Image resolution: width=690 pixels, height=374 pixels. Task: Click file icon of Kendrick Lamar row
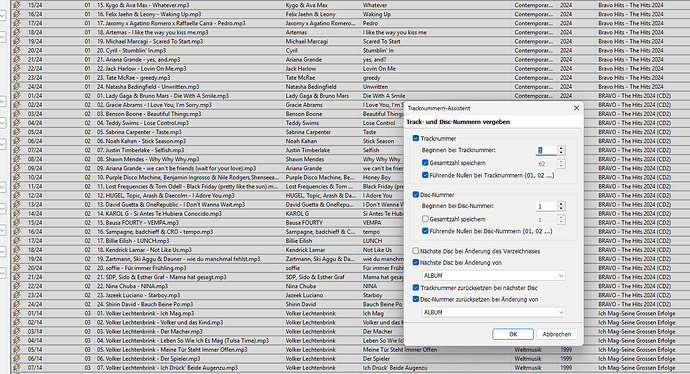[x=17, y=250]
